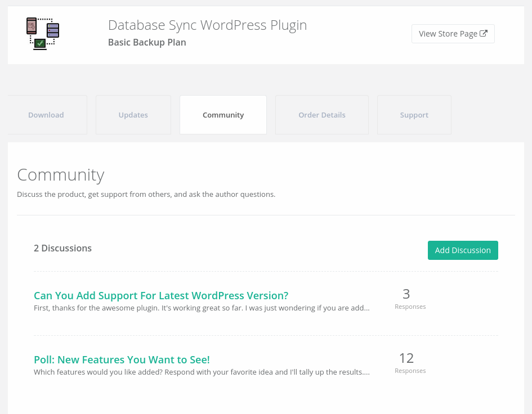Screen dimensions: 532x414
Task: Click the 'Database Sync WordPress Plugin' title
Action: tap(207, 25)
